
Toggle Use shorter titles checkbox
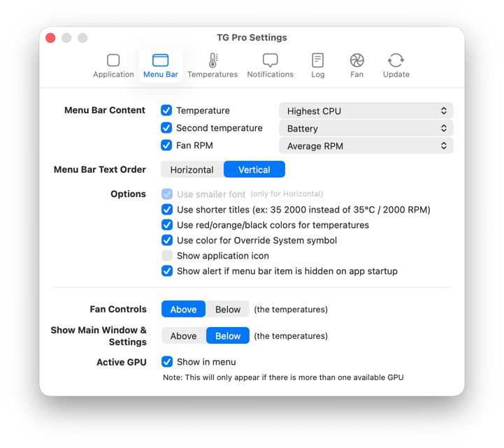point(167,209)
